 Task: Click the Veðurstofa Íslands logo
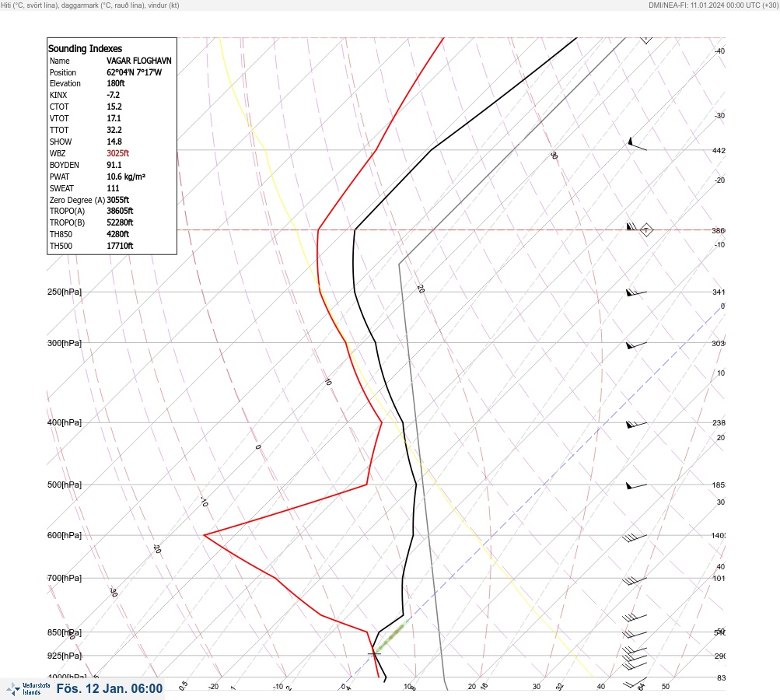point(28,689)
